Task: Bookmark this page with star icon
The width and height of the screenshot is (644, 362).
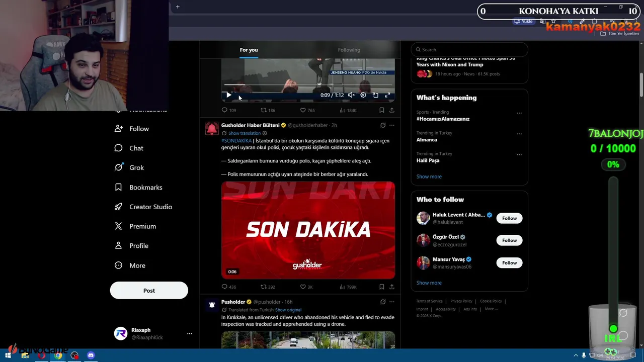Action: 553,22
